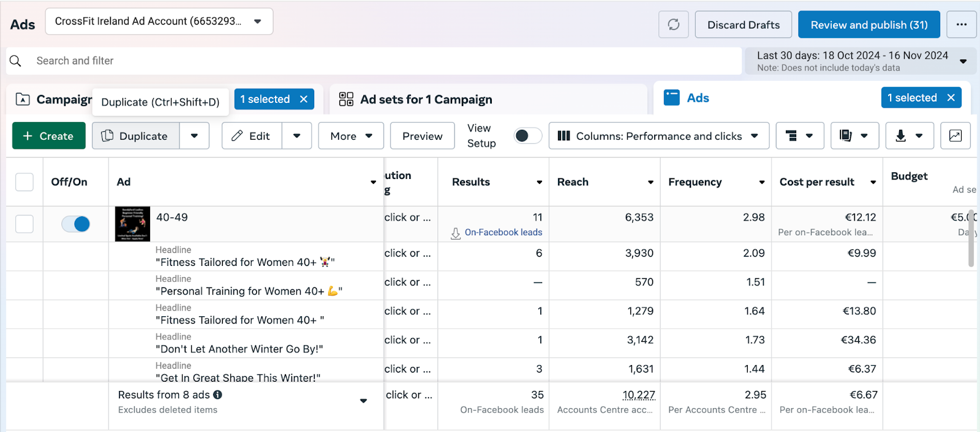Screen dimensions: 980x432
Task: Click the 40-49 ad name
Action: (172, 218)
